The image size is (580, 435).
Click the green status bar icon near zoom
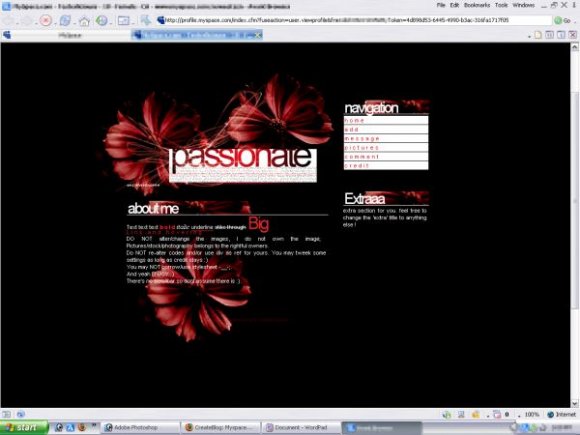click(x=447, y=415)
